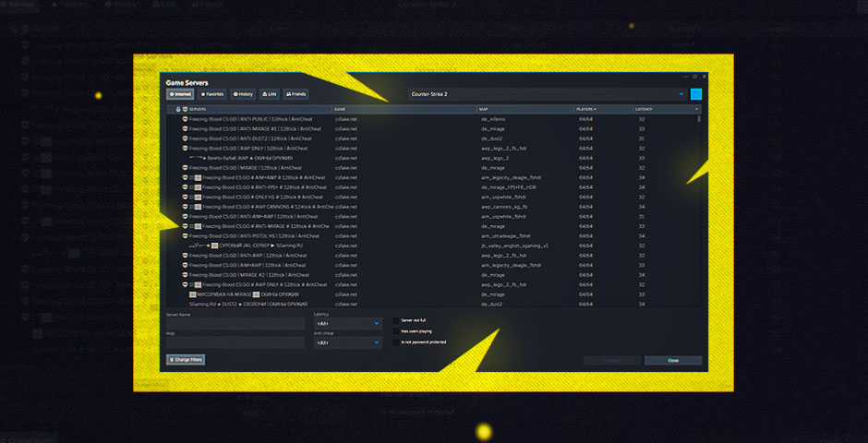Select the awp_cannons_kg_fb map cell
Viewport: 868px width, 443px height.
click(x=504, y=207)
